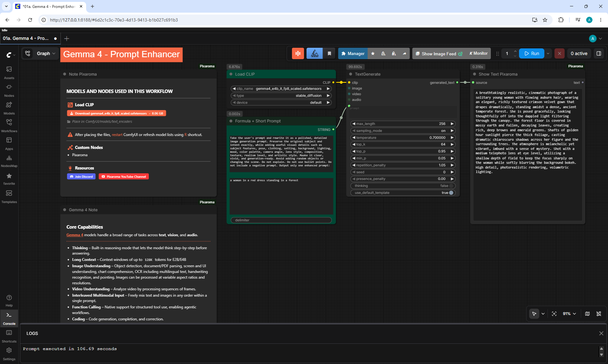The height and width of the screenshot is (364, 608).
Task: Collapse the Formula + Short Prompt node
Action: pyautogui.click(x=231, y=121)
